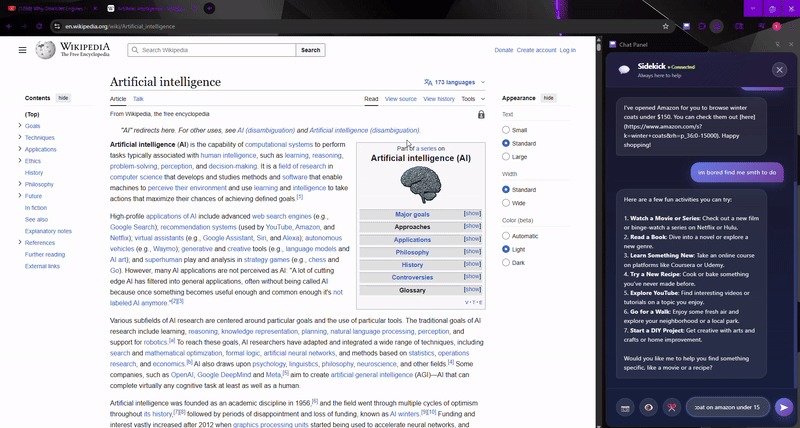Select the Read tab

371,99
